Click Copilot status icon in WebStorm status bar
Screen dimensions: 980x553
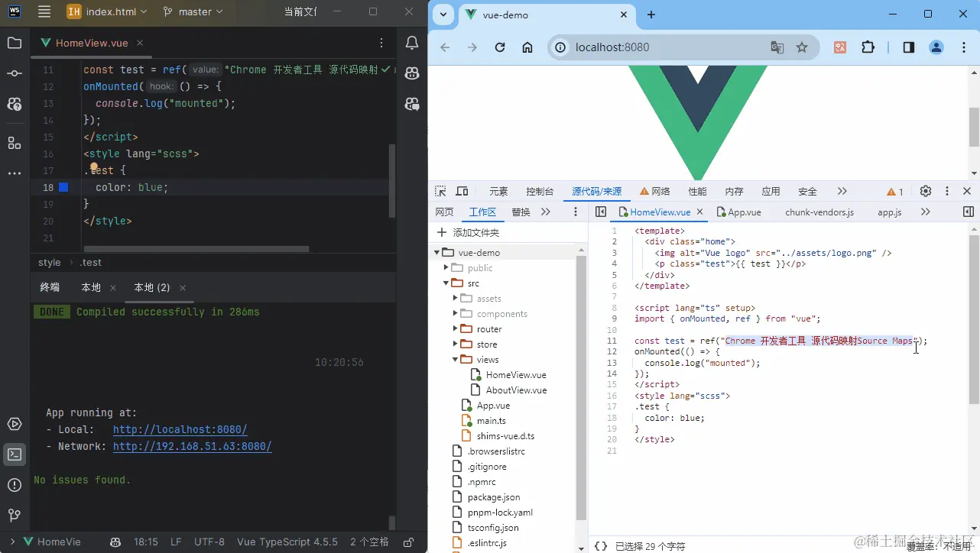(115, 542)
